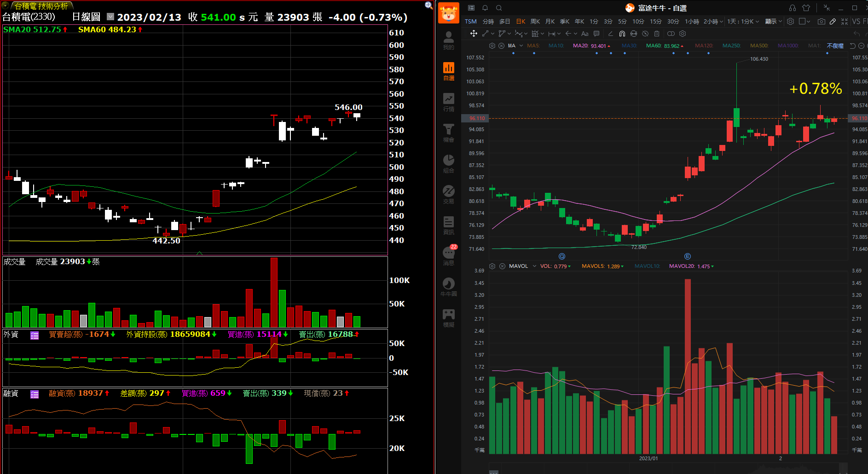This screenshot has height=474, width=868.
Task: Expand the MA indicator dropdown arrow
Action: point(521,46)
